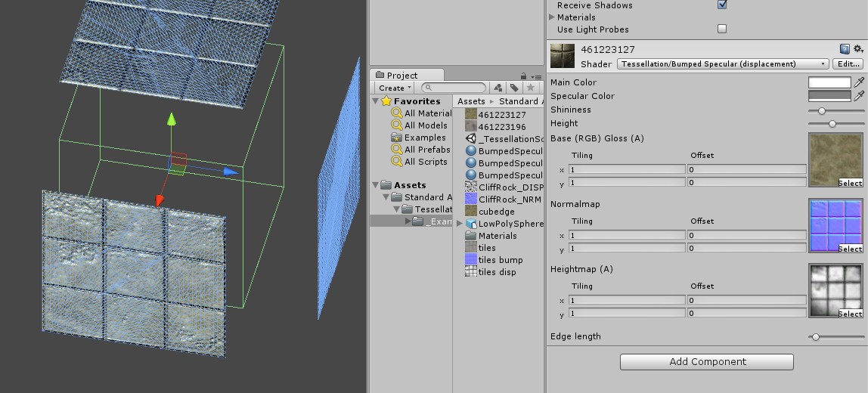This screenshot has height=393, width=868.
Task: Click the Add Component button
Action: click(x=706, y=362)
